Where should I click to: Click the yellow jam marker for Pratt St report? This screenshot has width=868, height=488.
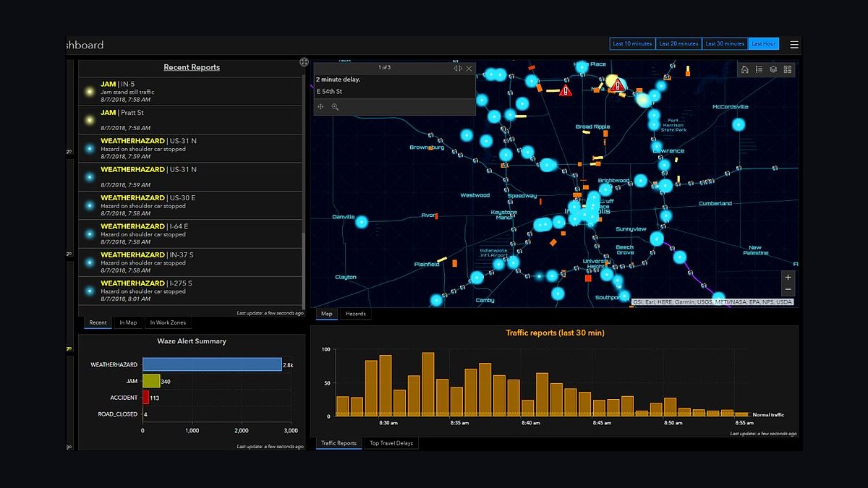(90, 120)
